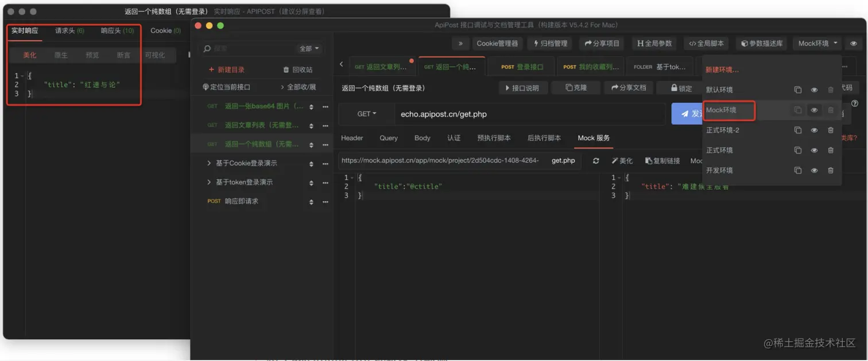Click the echo.apipost.cn/get.php URL field
The width and height of the screenshot is (868, 361).
[530, 114]
